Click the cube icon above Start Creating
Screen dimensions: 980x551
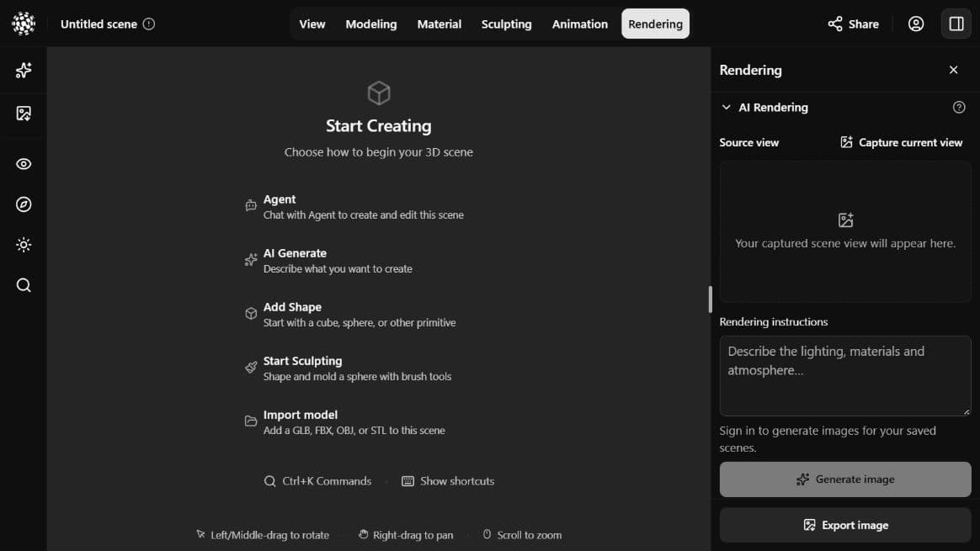pos(379,93)
